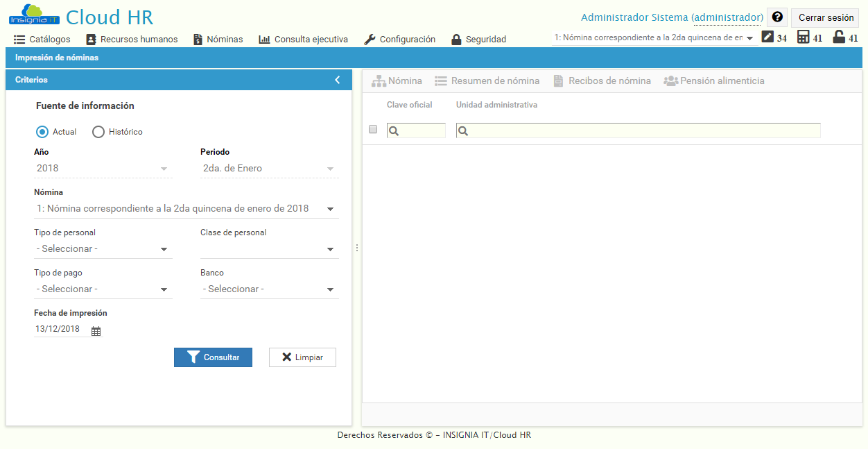The width and height of the screenshot is (868, 449).
Task: Select the Nómina hierarchy tab icon
Action: (x=379, y=80)
